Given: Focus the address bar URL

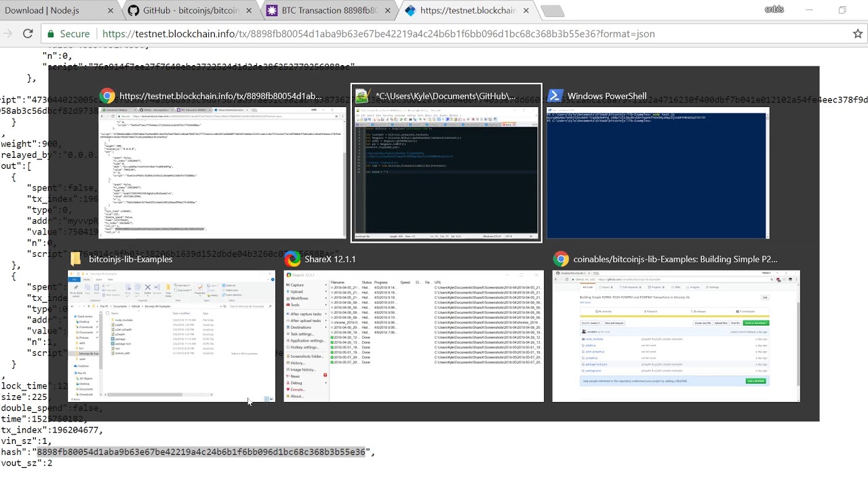Looking at the screenshot, I should (x=378, y=34).
